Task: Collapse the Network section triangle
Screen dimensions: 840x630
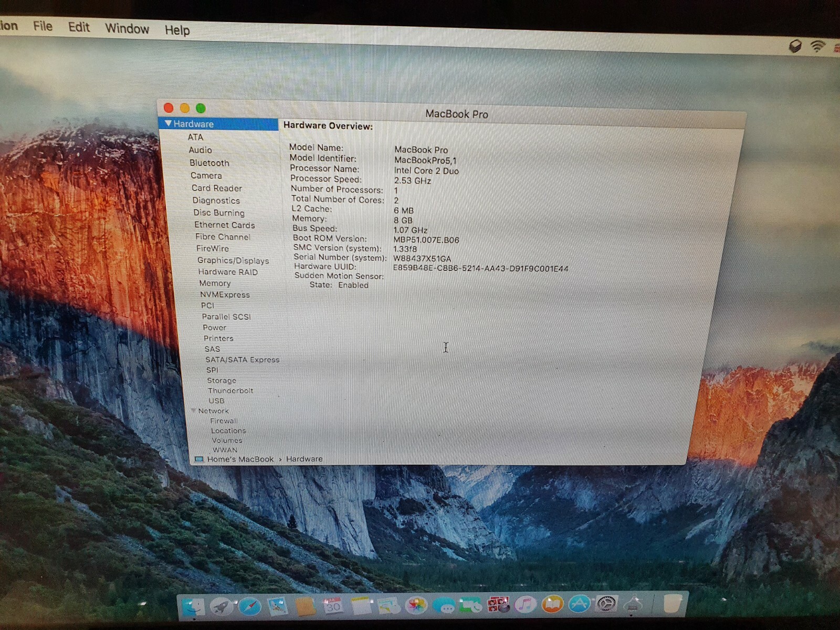Action: click(194, 411)
